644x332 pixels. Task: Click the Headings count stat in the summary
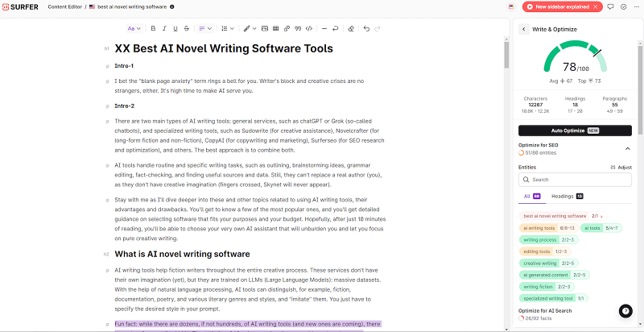point(575,105)
